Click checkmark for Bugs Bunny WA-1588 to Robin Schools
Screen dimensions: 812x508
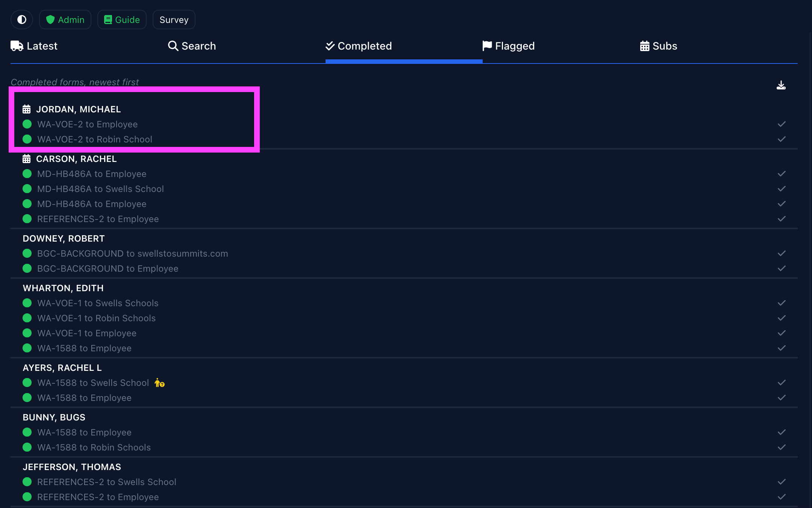(x=782, y=448)
